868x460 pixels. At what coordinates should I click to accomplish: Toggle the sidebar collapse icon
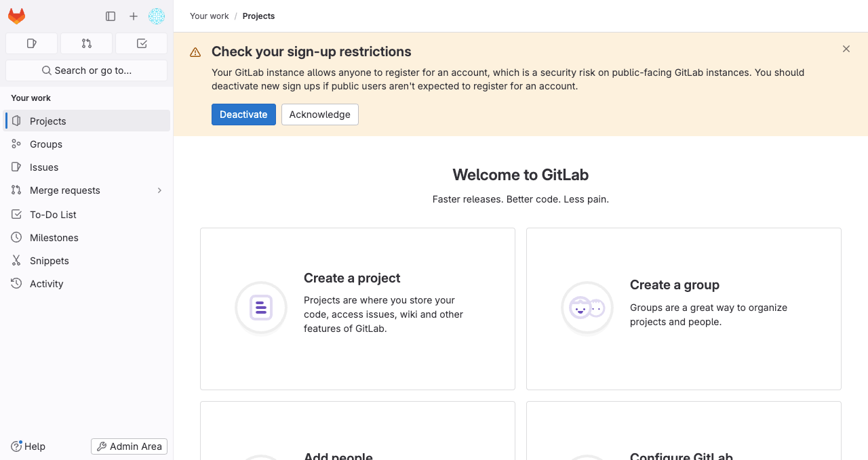point(111,16)
